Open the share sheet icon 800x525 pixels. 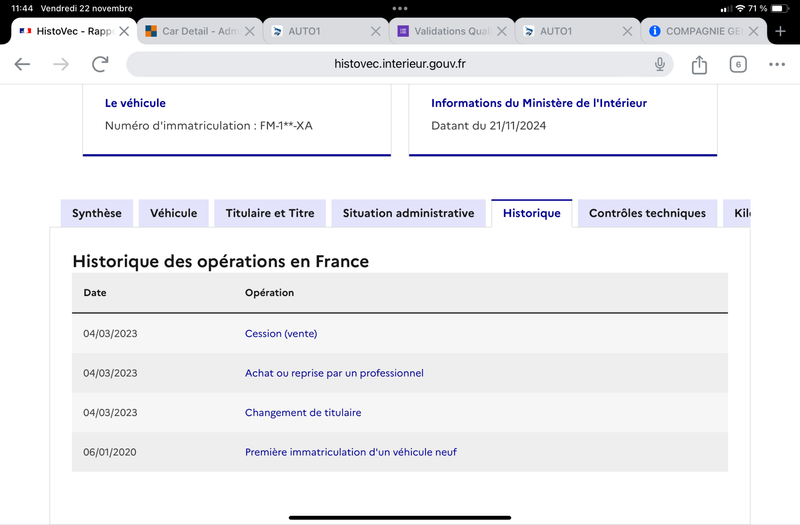pyautogui.click(x=699, y=64)
